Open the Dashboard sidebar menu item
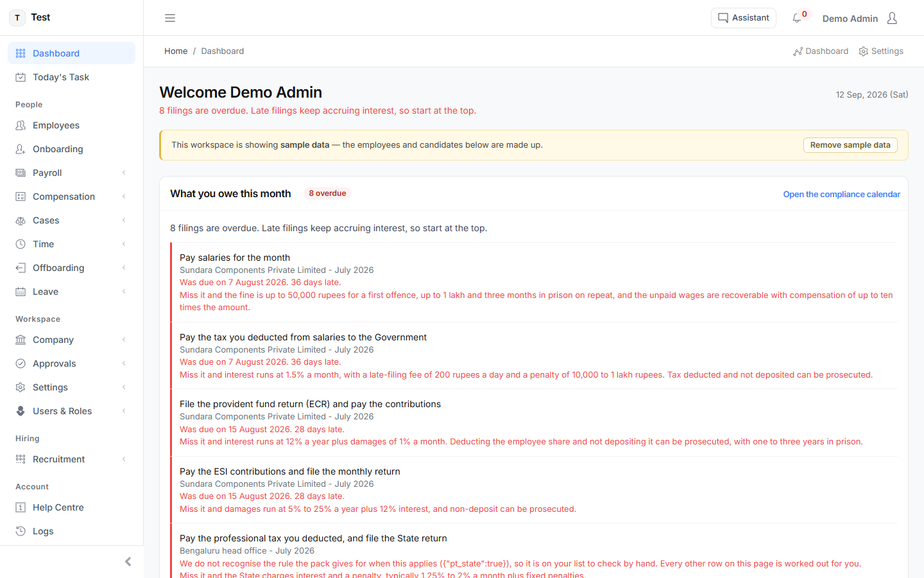The height and width of the screenshot is (578, 924). pos(71,53)
